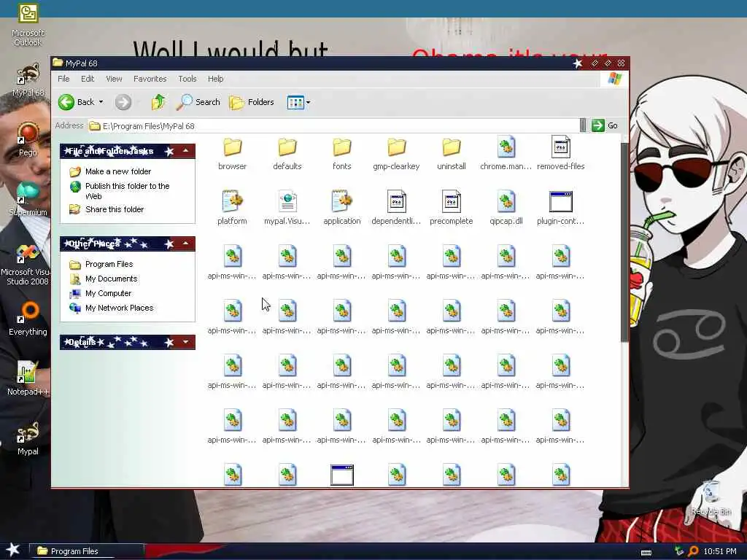Open the Favorites menu
The height and width of the screenshot is (560, 747).
tap(150, 79)
